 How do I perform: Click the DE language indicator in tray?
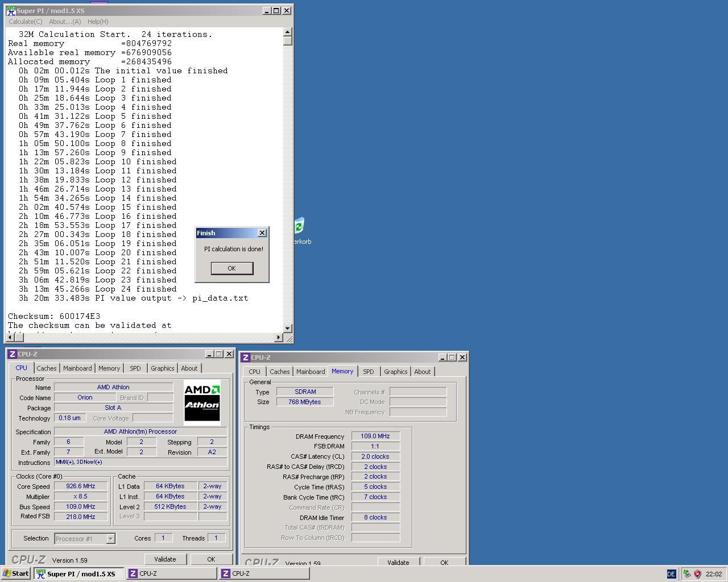click(671, 574)
